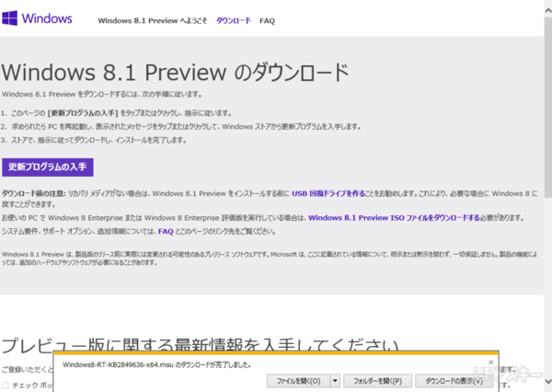The image size is (552, 392).
Task: Select the ダウンロード navigation tab
Action: point(234,21)
